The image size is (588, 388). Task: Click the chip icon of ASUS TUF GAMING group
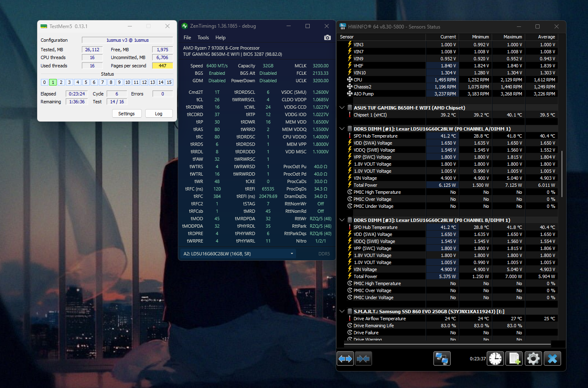350,108
